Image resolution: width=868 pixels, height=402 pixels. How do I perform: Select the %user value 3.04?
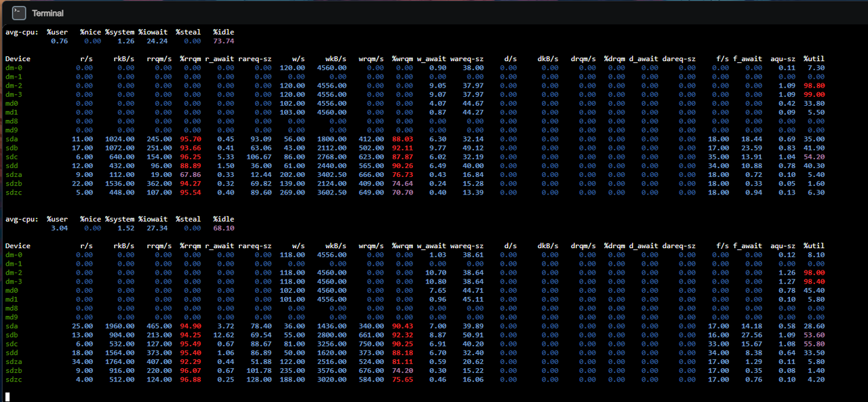60,228
